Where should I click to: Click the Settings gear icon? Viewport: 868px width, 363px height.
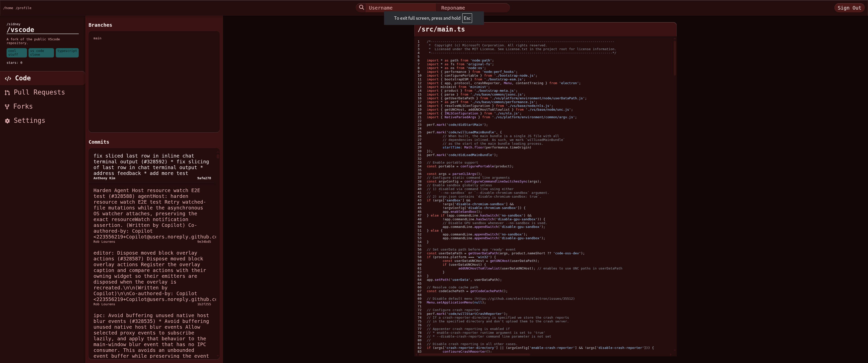7,121
